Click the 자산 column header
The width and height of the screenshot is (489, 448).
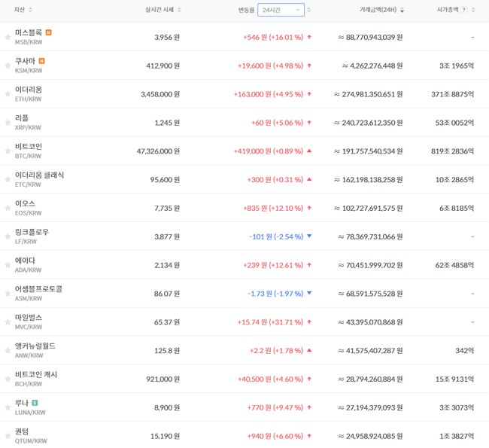pyautogui.click(x=20, y=10)
